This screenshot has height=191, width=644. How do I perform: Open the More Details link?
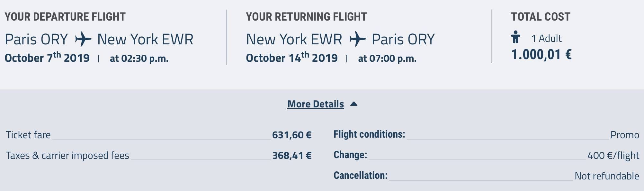[x=316, y=104]
